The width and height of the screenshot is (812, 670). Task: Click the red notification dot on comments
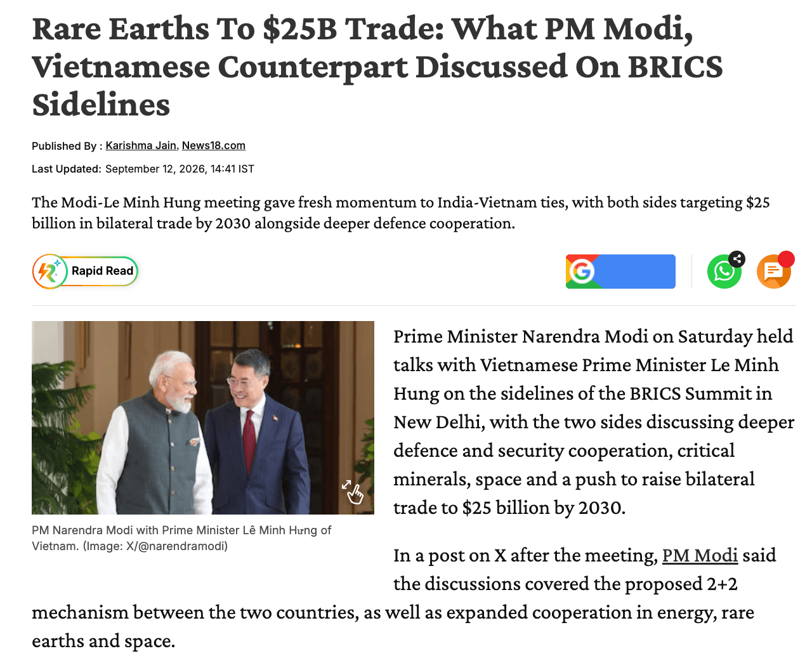(786, 259)
